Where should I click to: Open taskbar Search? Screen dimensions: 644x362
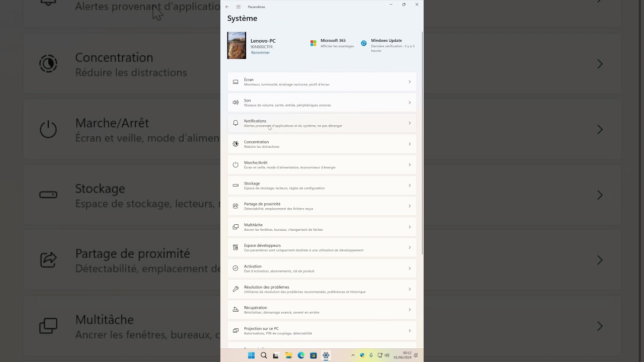pyautogui.click(x=264, y=355)
